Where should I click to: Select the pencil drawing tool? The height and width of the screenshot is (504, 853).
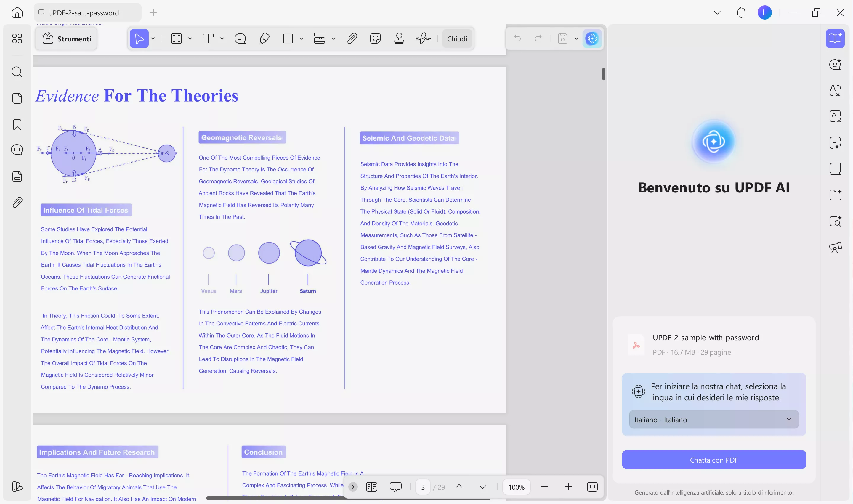pyautogui.click(x=264, y=39)
